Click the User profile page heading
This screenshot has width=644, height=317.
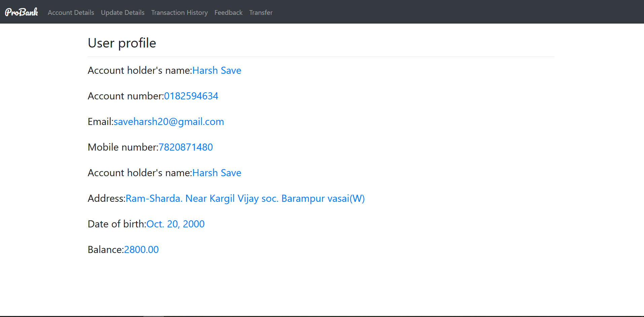click(x=121, y=43)
